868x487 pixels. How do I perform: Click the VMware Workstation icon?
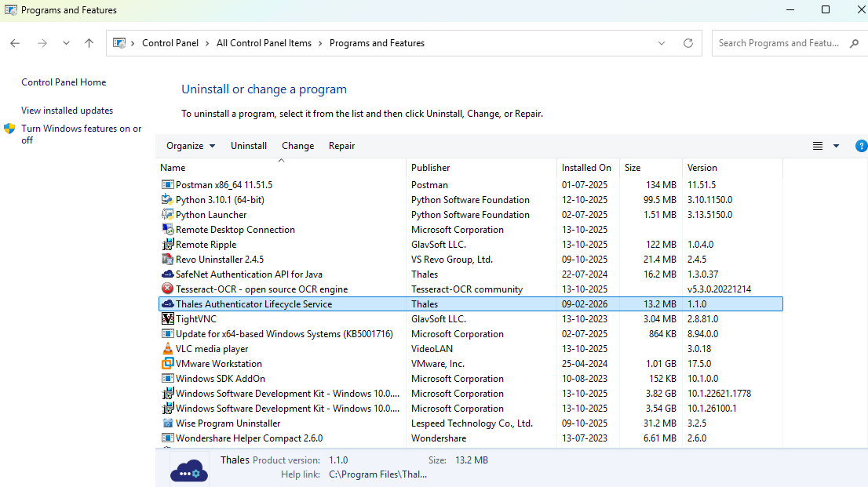click(167, 363)
